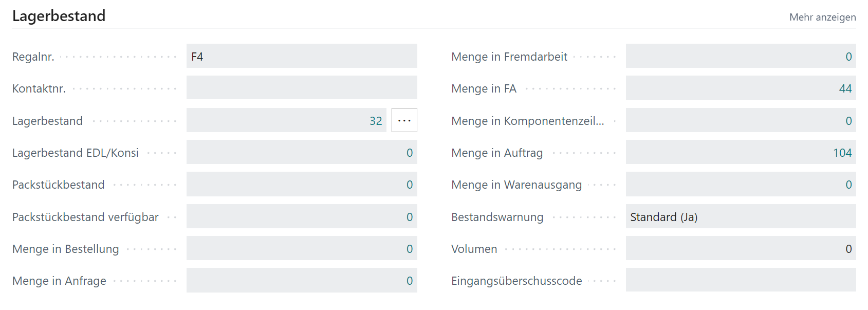Select the Lagerbestand EDL/Konsi field
The image size is (868, 310).
302,152
